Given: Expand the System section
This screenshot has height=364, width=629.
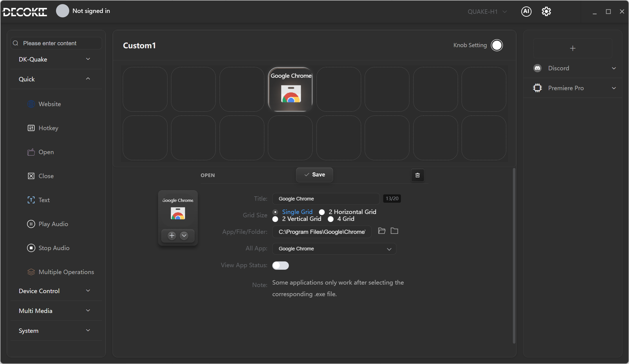Looking at the screenshot, I should (x=56, y=331).
